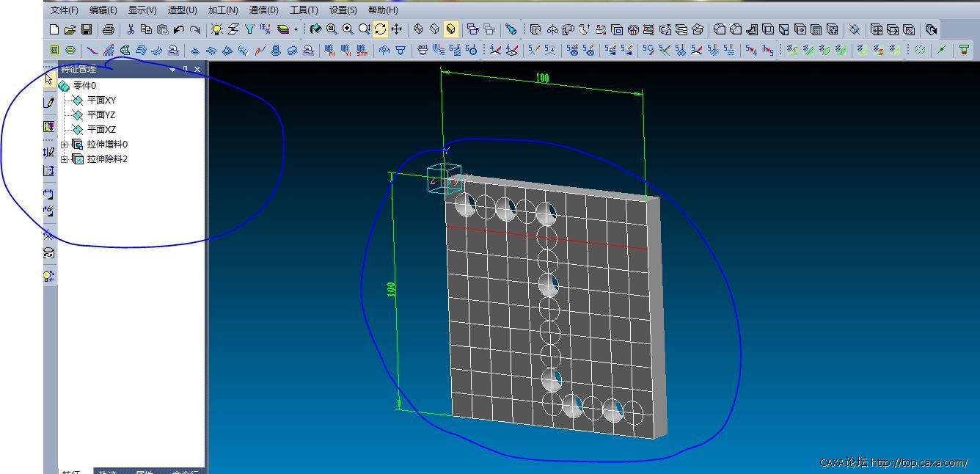Open the 造型(U) menu
Viewport: 980px width, 474px height.
182,10
